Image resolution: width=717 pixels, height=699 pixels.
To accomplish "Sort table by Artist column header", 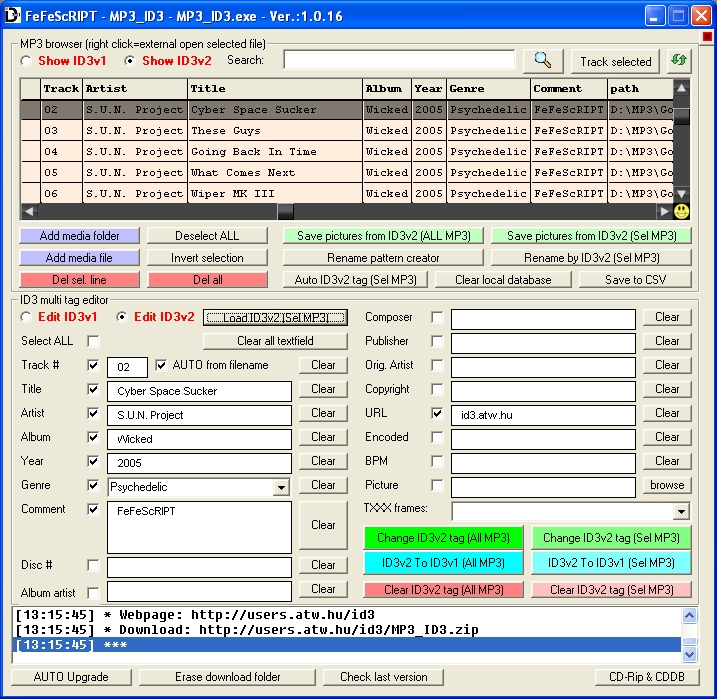I will [x=135, y=89].
